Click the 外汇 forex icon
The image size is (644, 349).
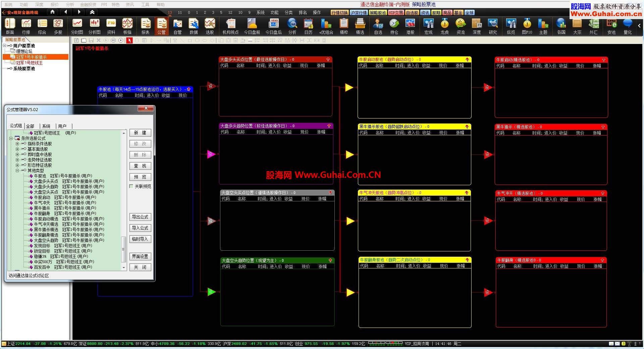coord(593,26)
